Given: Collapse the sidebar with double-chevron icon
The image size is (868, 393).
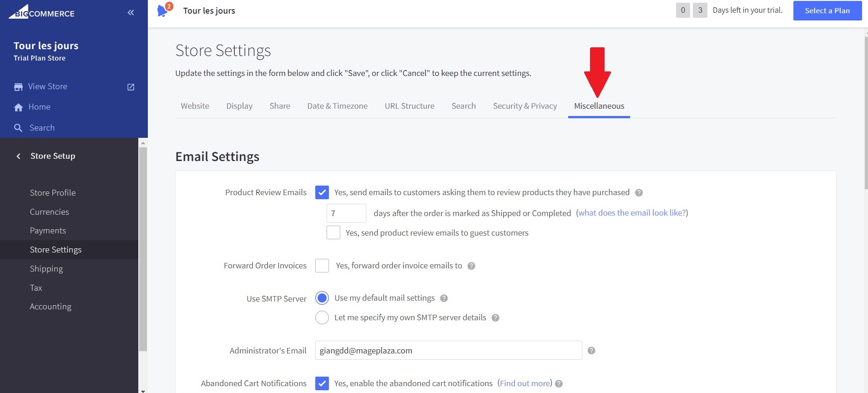Looking at the screenshot, I should coord(131,13).
